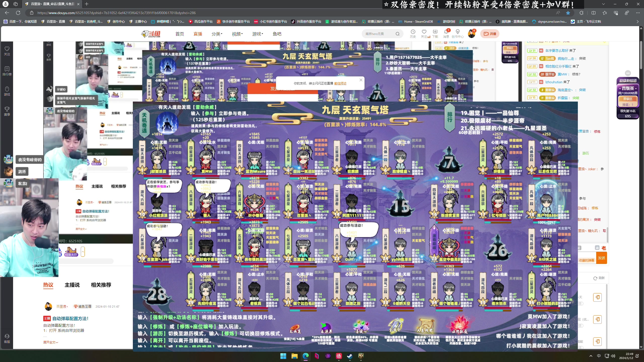Toggle the browser favorite star
Screen dimensions: 644x362
tap(568, 13)
